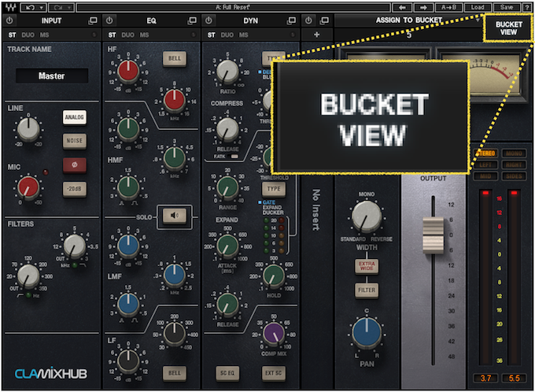Click the Waves logo in the toolbar
This screenshot has width=535, height=392.
10,7
